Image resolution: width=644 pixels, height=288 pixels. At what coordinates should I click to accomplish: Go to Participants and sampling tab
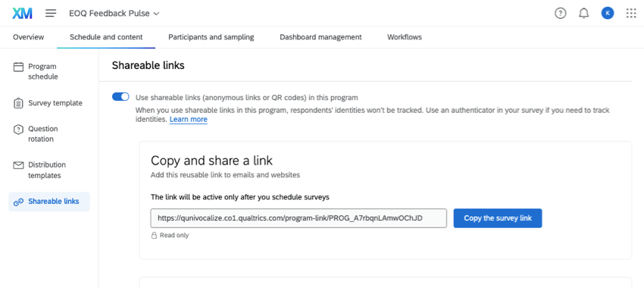211,37
